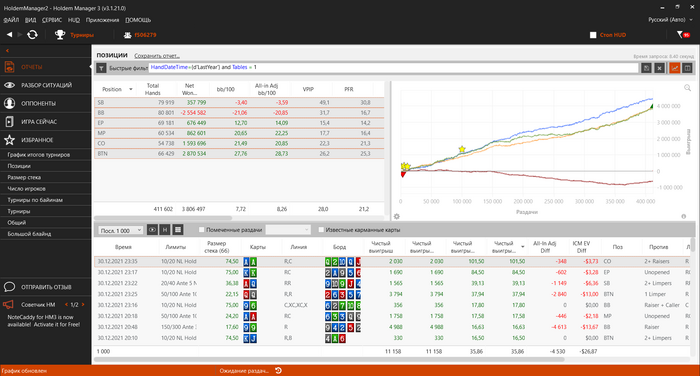The height and width of the screenshot is (376, 700).
Task: Clear the filter with the X icon
Action: (659, 68)
